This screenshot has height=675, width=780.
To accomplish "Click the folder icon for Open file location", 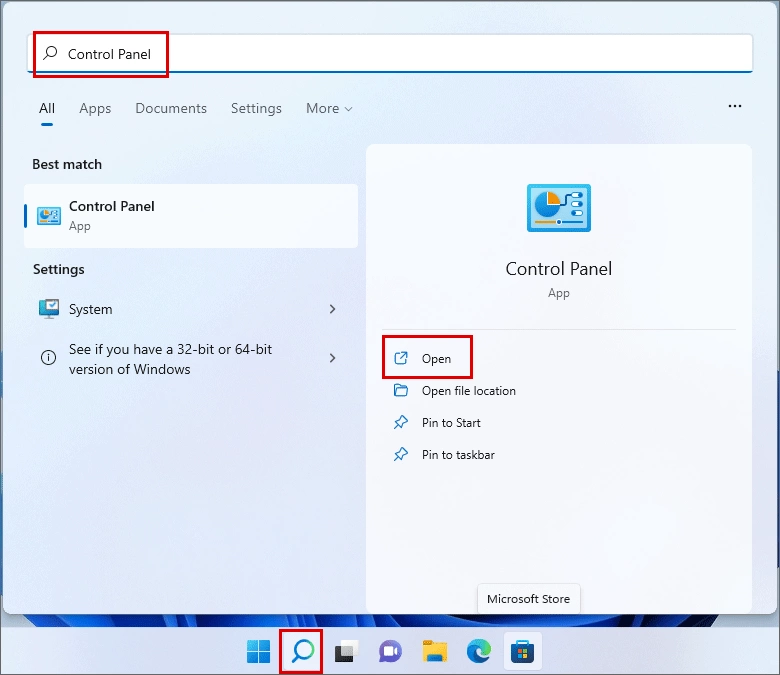I will click(x=401, y=390).
